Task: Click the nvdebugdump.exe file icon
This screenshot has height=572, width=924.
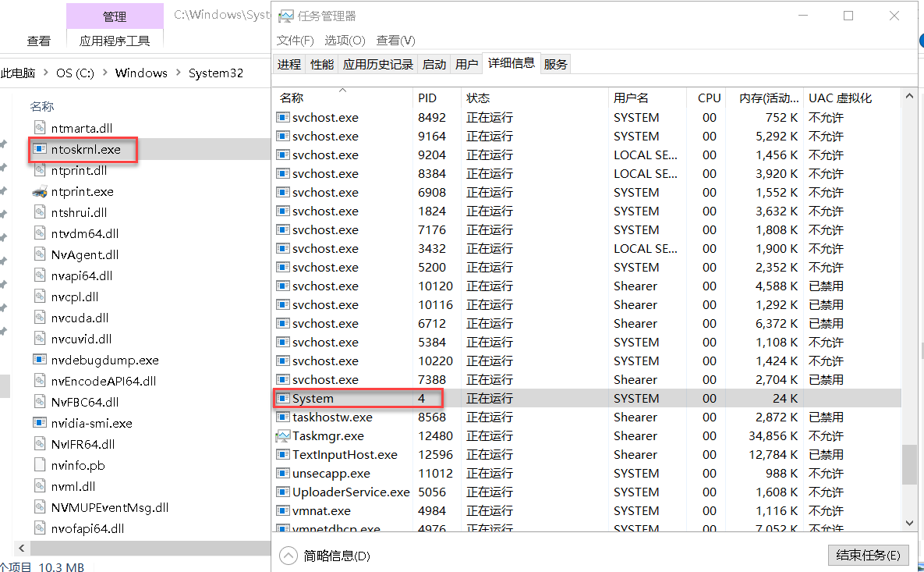Action: 39,359
